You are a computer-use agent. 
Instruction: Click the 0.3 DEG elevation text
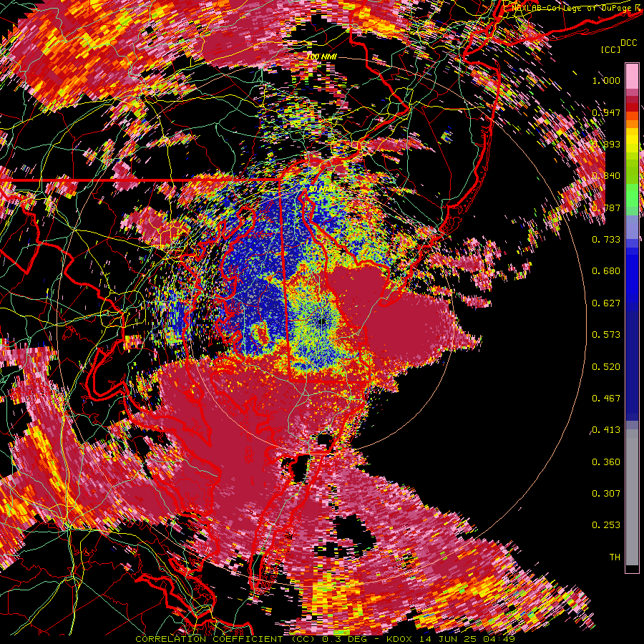[345, 640]
